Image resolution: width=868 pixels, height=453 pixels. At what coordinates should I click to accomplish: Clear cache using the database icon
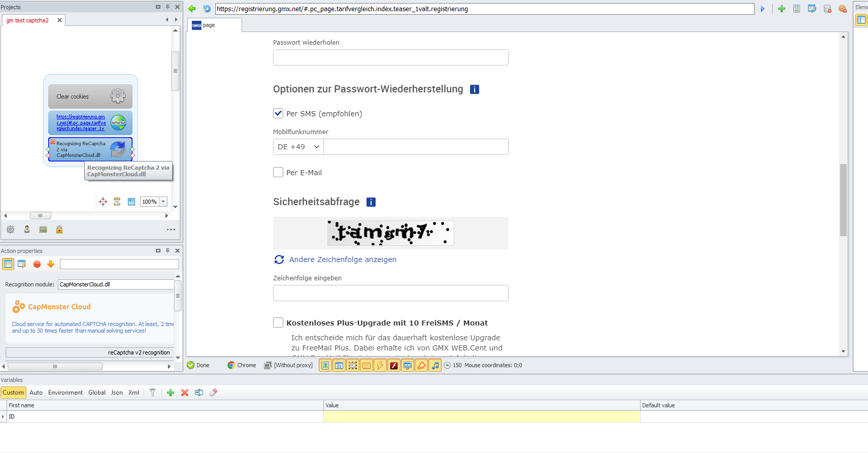pyautogui.click(x=827, y=9)
